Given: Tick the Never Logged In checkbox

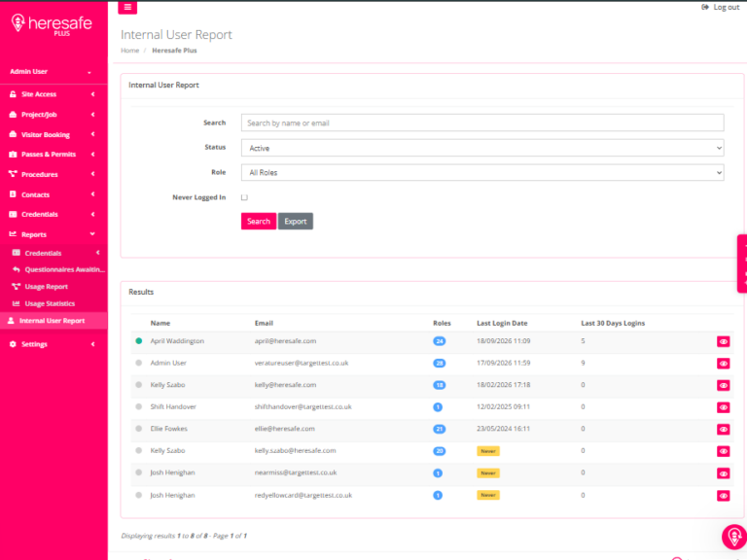Looking at the screenshot, I should pyautogui.click(x=244, y=197).
